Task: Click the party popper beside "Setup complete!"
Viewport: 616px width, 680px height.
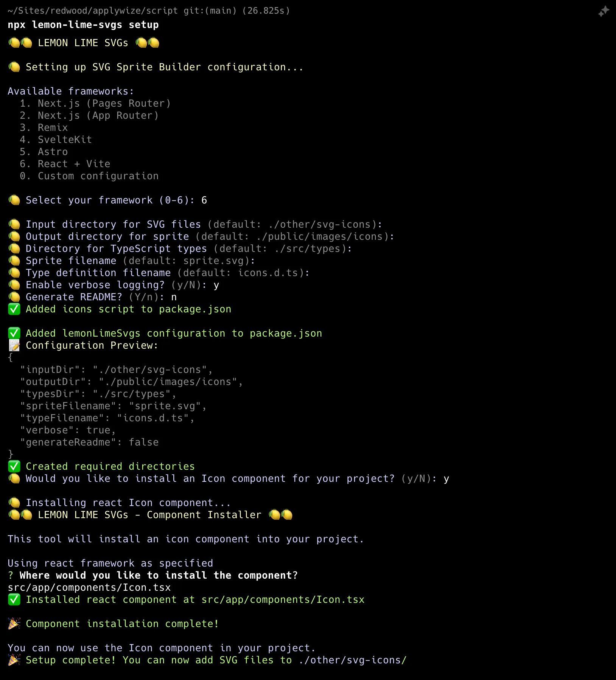Action: click(14, 660)
